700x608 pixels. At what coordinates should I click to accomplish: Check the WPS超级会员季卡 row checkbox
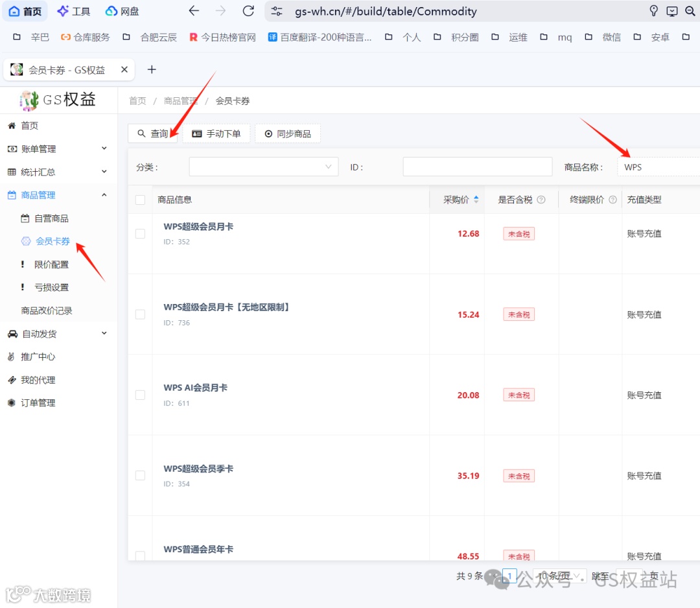(x=140, y=476)
